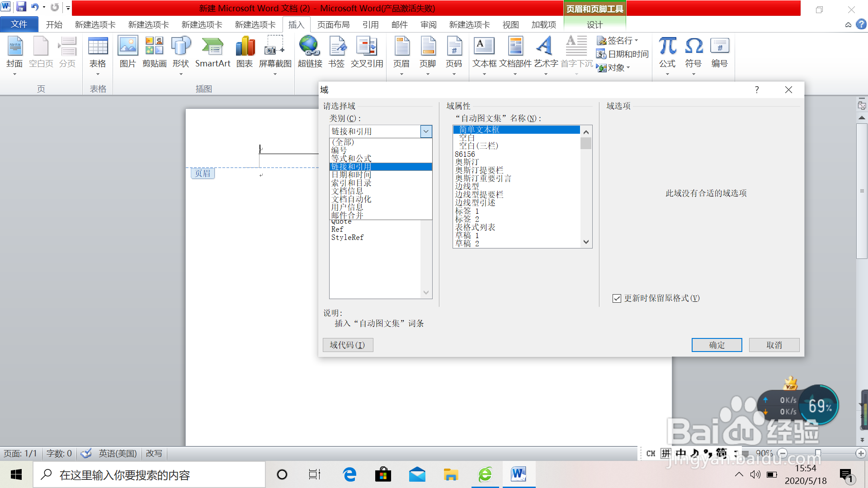Insert a picture (图片)
The image size is (868, 488).
127,52
